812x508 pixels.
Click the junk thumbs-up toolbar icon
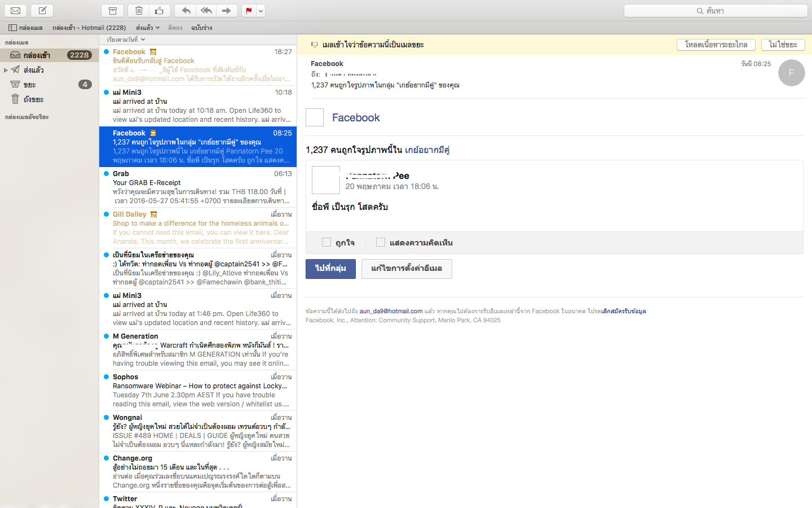tap(160, 10)
